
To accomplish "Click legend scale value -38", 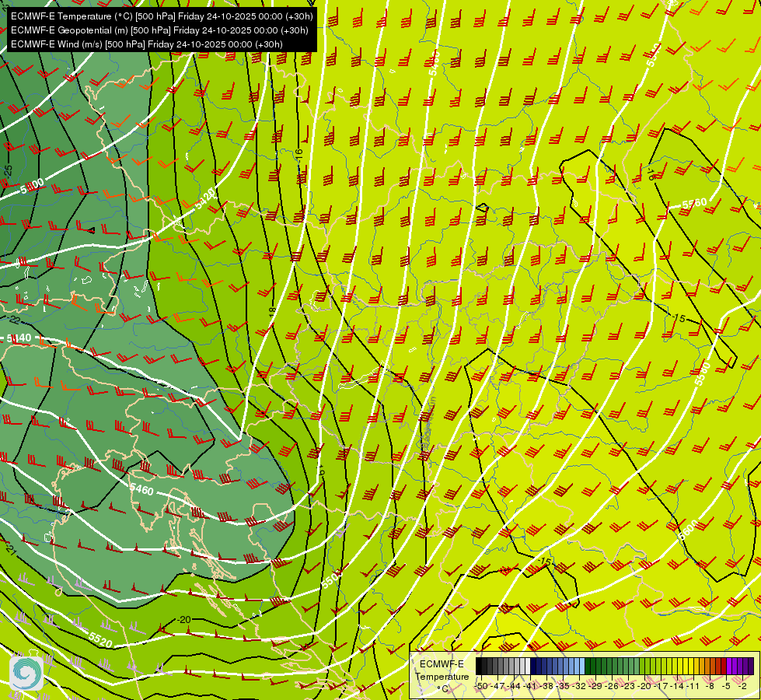I will 547,686.
